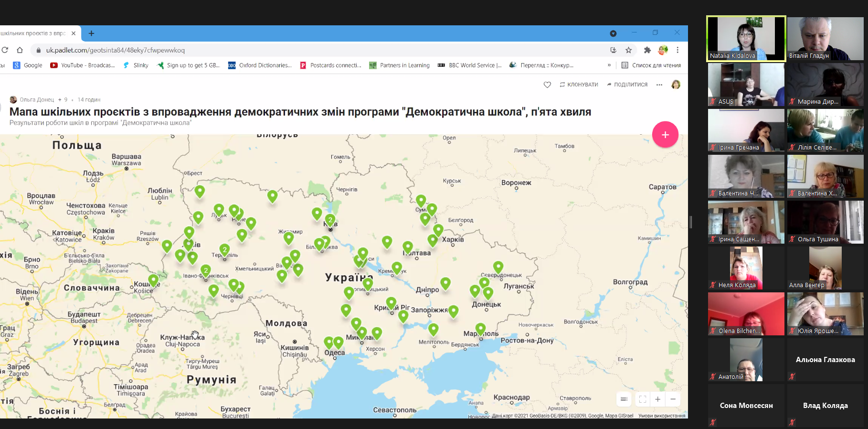868x429 pixels.
Task: Like the padlet with heart icon
Action: click(x=547, y=85)
